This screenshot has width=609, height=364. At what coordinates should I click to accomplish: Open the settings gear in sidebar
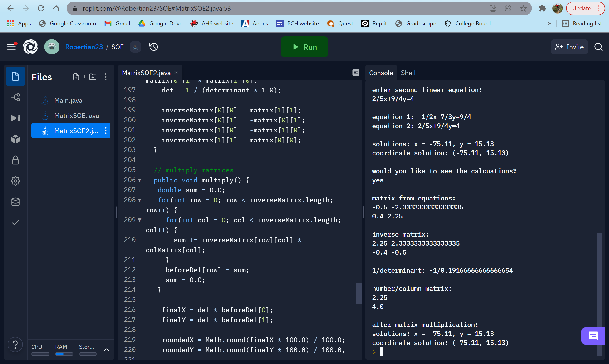pyautogui.click(x=15, y=181)
